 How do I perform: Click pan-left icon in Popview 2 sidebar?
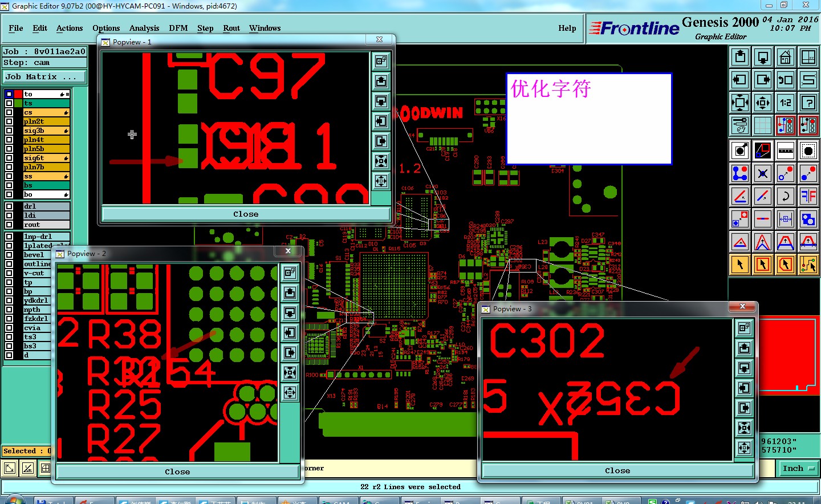click(x=290, y=332)
